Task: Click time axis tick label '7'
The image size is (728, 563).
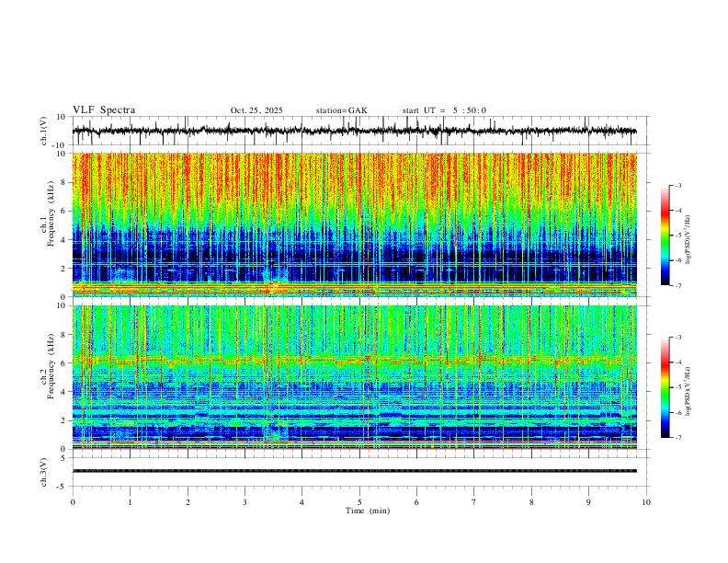Action: click(x=474, y=502)
